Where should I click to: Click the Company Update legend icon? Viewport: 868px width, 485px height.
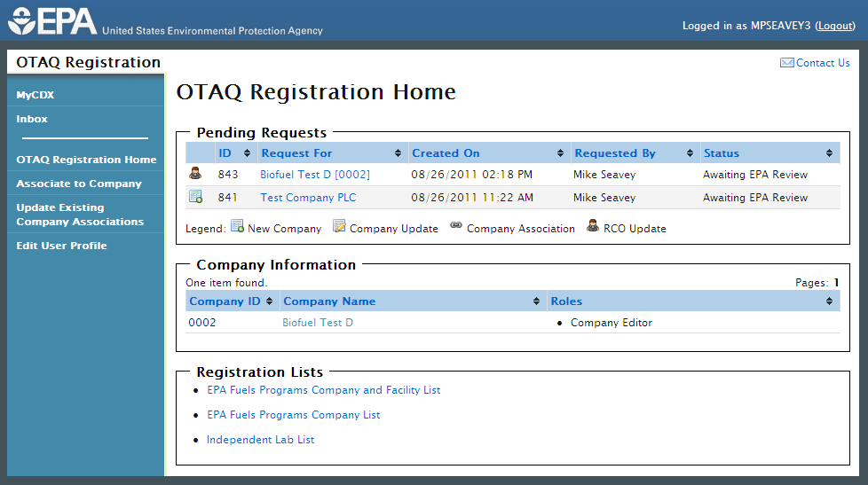click(339, 225)
